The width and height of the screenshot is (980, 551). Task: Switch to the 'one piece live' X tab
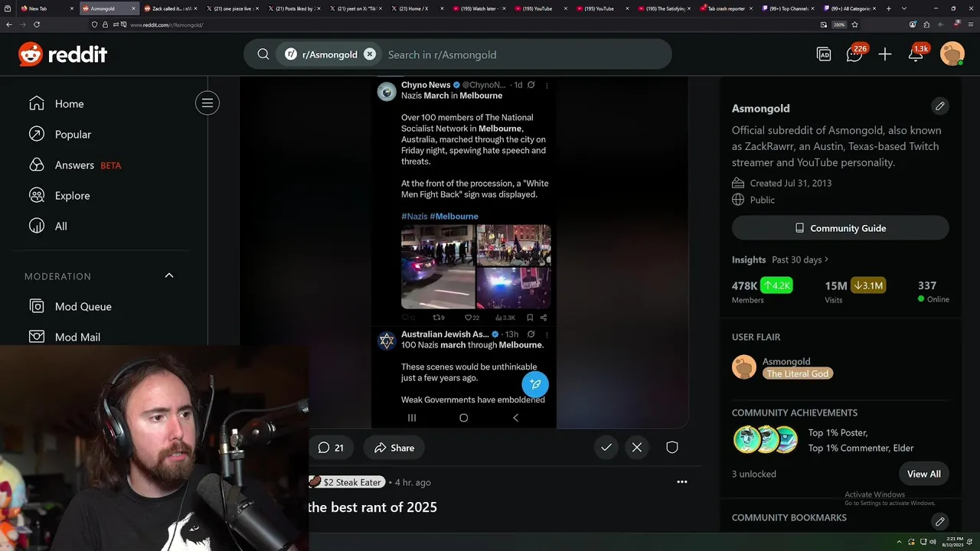[234, 8]
